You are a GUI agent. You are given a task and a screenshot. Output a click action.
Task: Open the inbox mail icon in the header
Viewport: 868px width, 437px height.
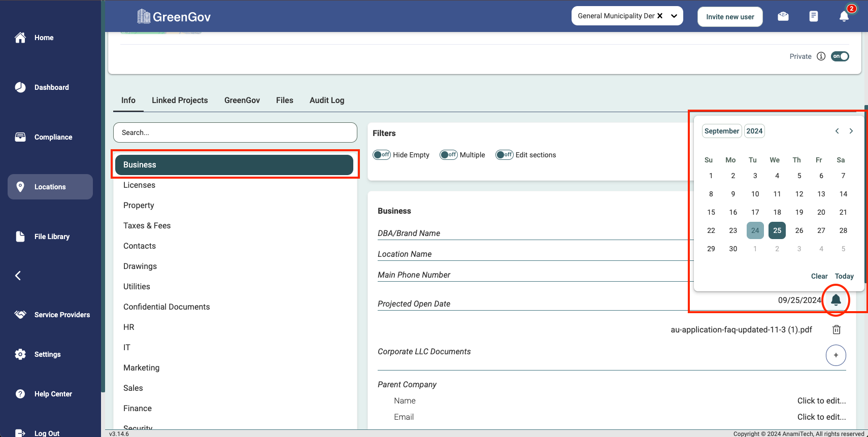coord(783,16)
